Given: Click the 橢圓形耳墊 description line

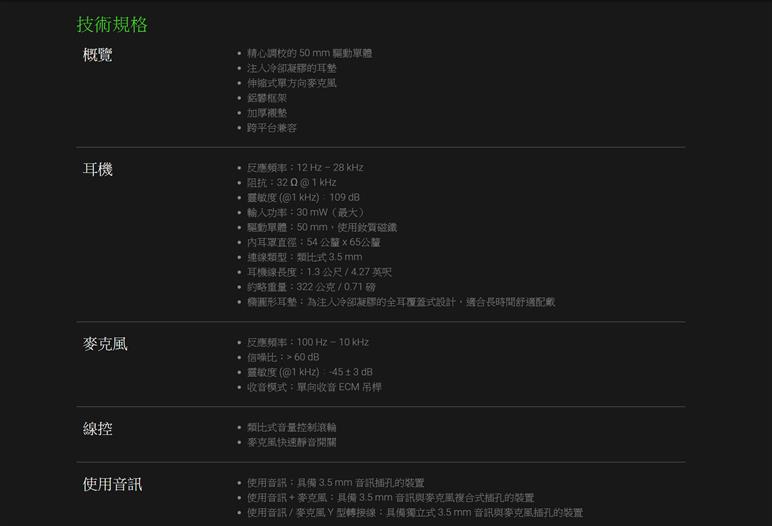Looking at the screenshot, I should pos(400,302).
